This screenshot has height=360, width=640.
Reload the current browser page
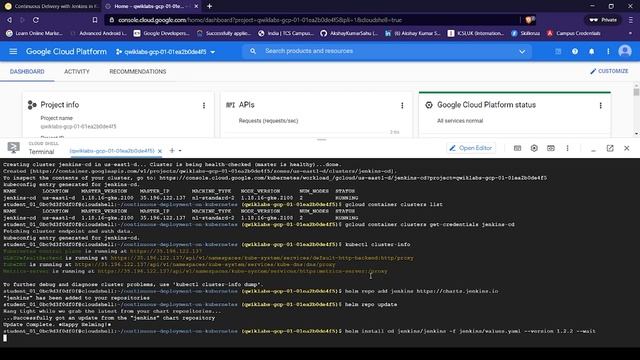36,20
